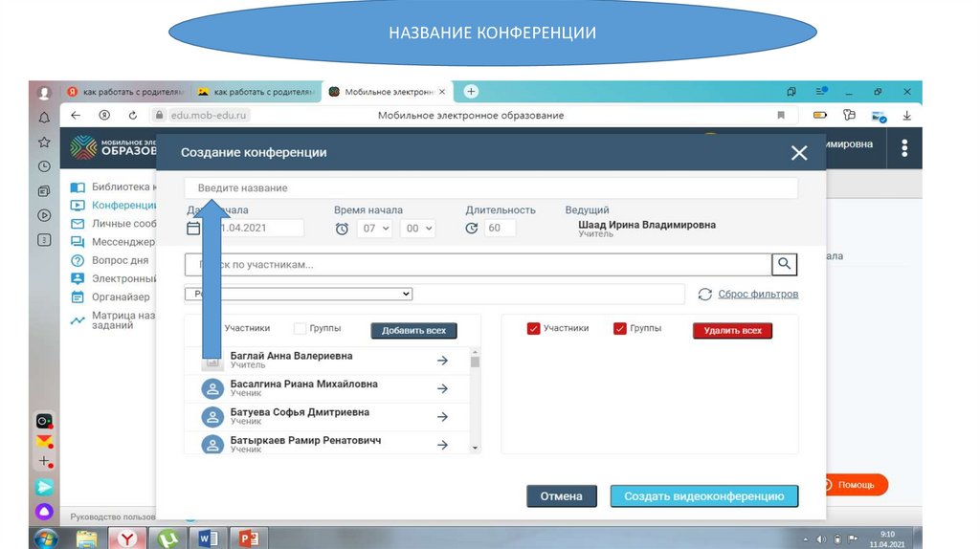This screenshot has width=980, height=549.
Task: Uncheck the right Участники checkbox
Action: coord(533,329)
